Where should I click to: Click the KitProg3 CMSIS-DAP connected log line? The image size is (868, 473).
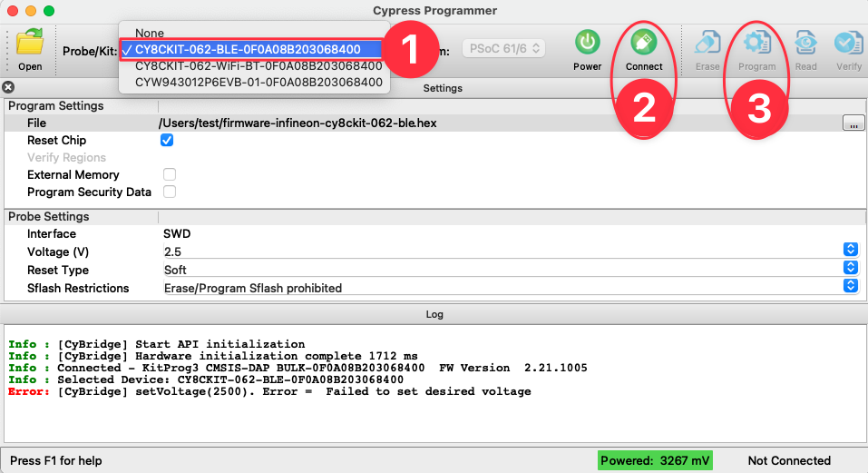tap(297, 368)
